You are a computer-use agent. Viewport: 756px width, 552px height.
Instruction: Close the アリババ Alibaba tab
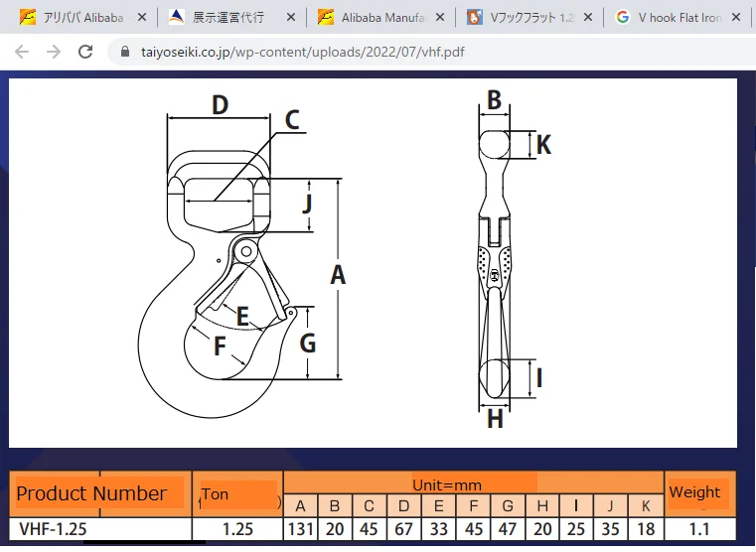coord(141,17)
